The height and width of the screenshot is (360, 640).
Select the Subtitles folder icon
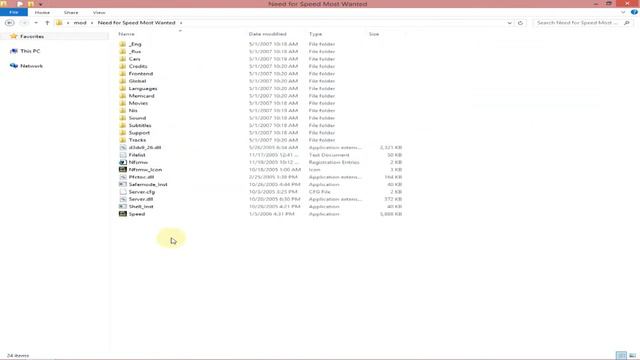pyautogui.click(x=122, y=125)
